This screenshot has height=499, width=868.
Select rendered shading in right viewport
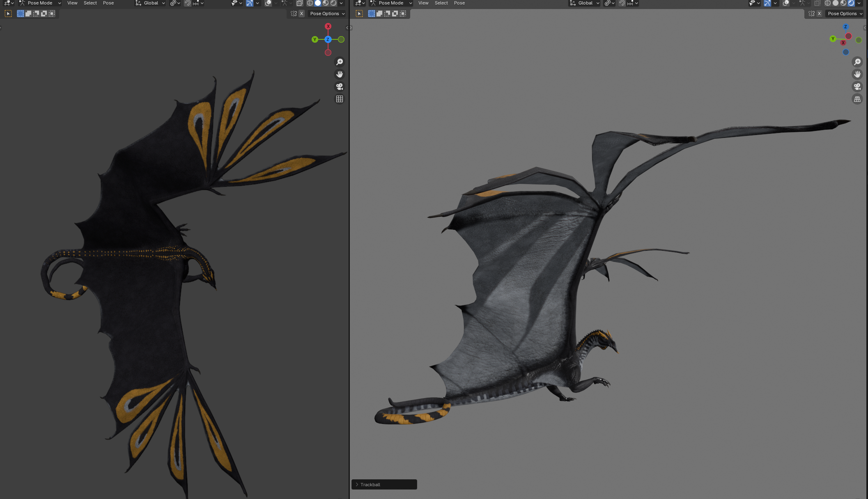click(x=851, y=3)
